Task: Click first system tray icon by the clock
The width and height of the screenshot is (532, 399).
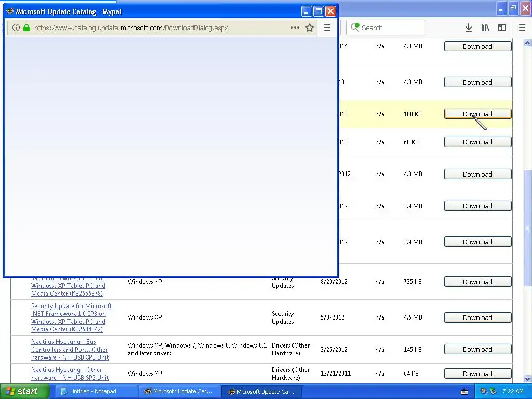Action: [483, 391]
